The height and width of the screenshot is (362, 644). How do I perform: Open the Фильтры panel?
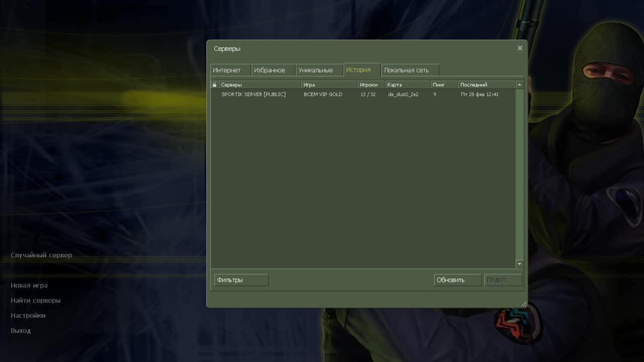pyautogui.click(x=242, y=280)
